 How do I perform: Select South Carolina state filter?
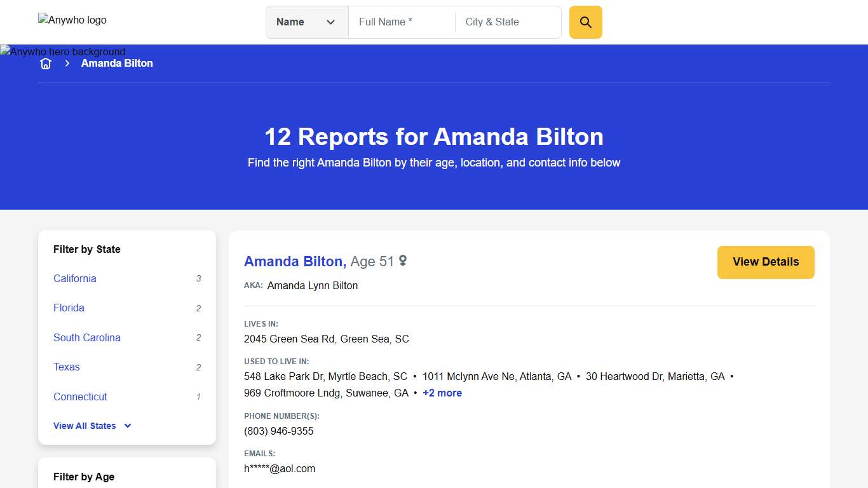pyautogui.click(x=86, y=337)
